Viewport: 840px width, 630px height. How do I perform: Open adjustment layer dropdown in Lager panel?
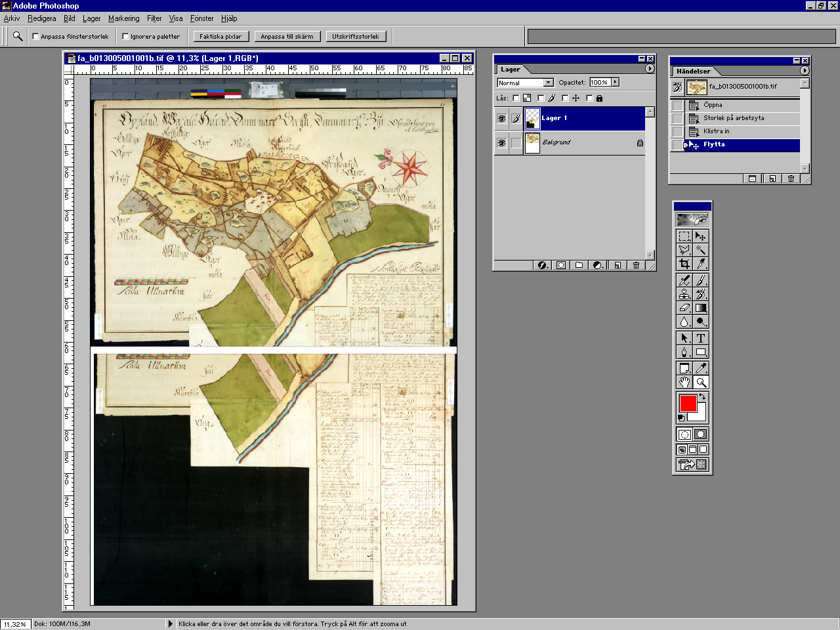pos(598,265)
